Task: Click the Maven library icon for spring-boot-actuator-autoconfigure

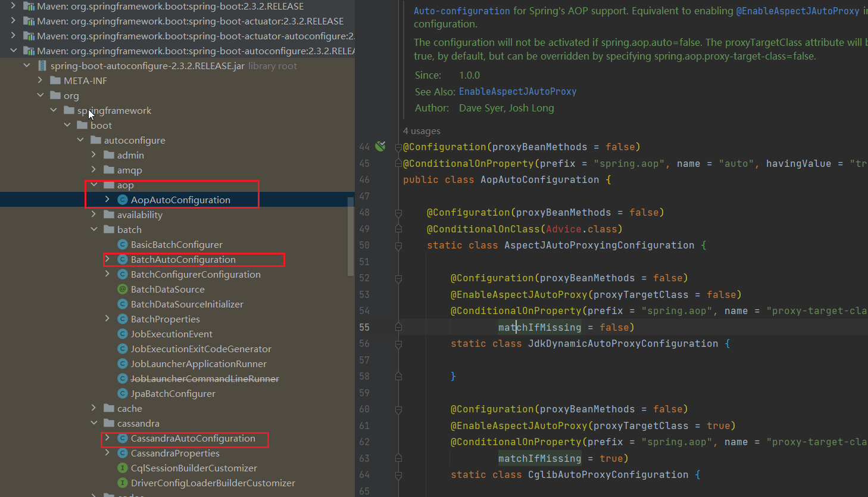Action: [x=28, y=36]
